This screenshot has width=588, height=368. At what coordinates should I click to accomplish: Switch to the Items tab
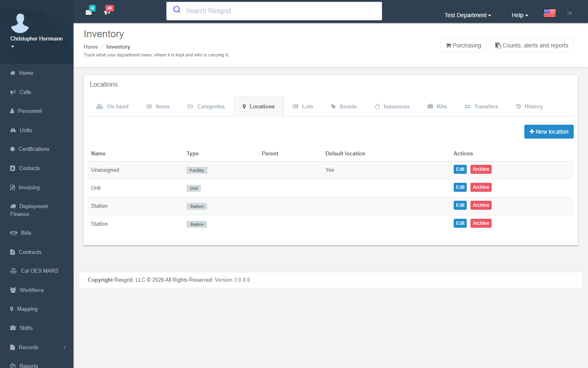tap(158, 107)
